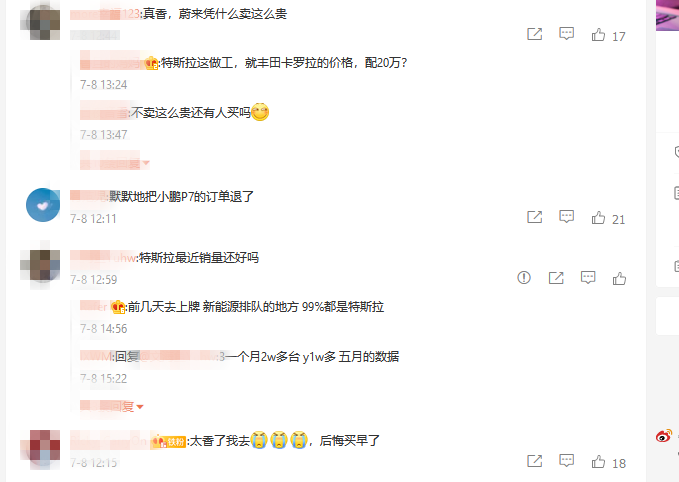Share the 特斯拉最近销量还好吗 comment
The height and width of the screenshot is (482, 679).
tap(556, 278)
